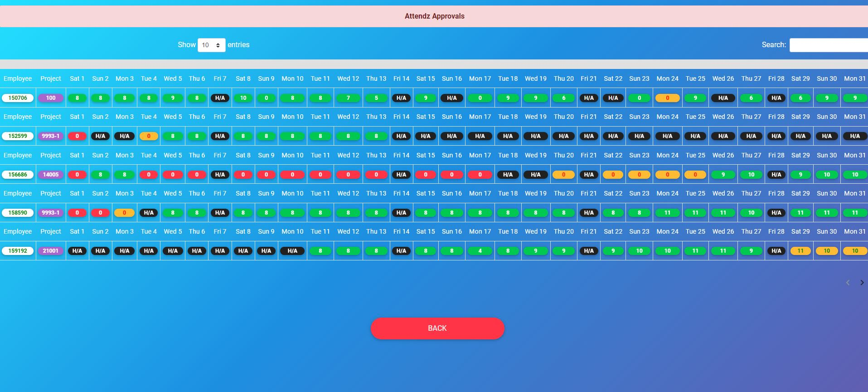Focus the Search input field
Screen dimensions: 868x392
(828, 45)
